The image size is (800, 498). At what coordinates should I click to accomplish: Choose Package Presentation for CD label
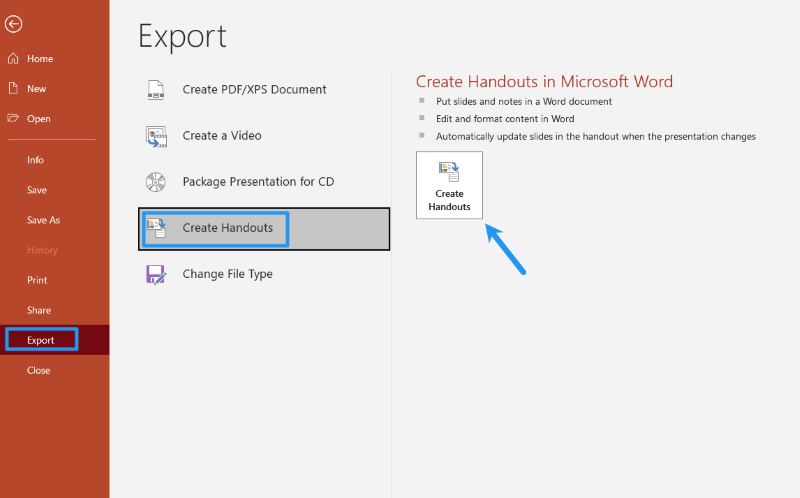258,182
